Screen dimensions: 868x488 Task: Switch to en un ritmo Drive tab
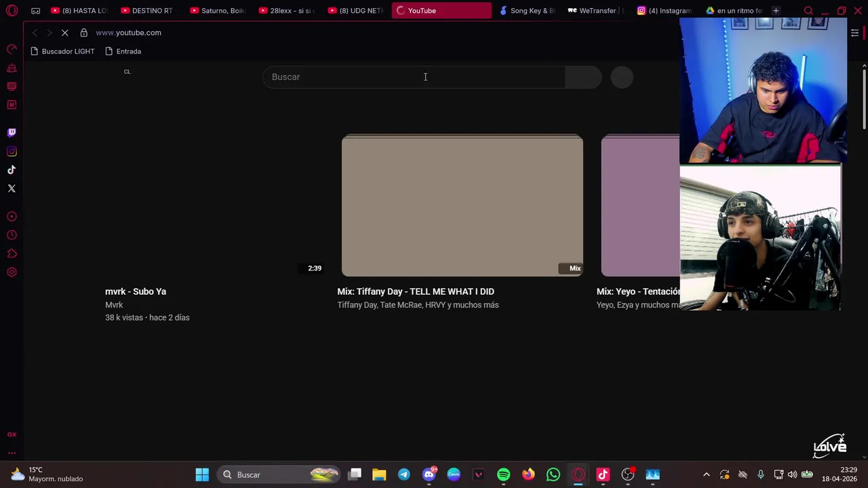(734, 10)
